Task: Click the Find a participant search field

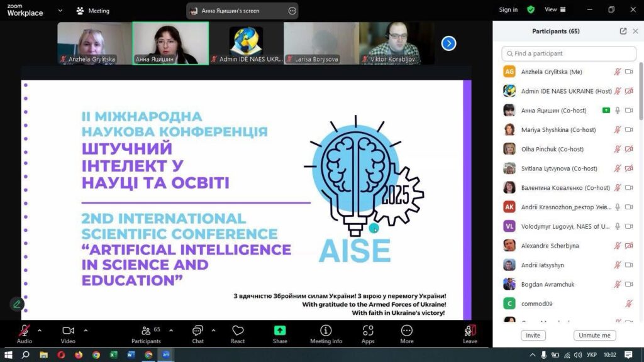Action: click(x=569, y=53)
